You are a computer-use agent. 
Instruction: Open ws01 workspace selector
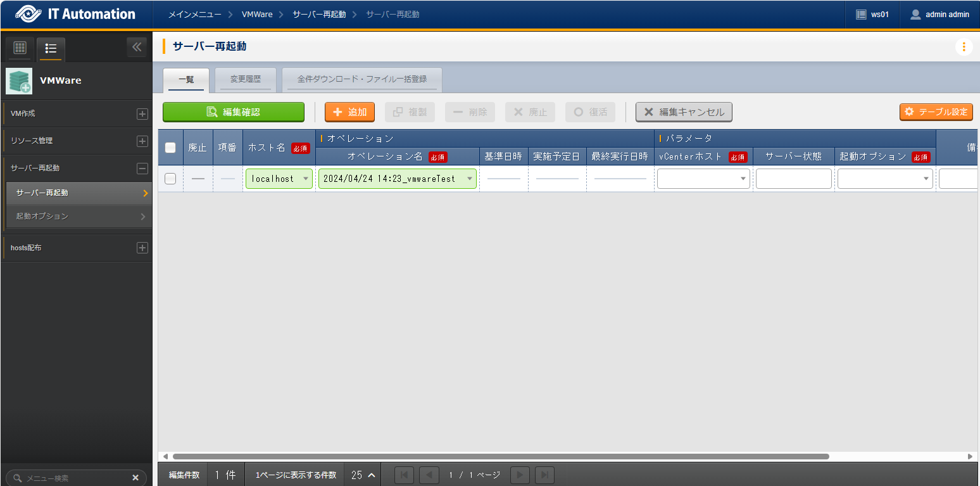tap(872, 14)
